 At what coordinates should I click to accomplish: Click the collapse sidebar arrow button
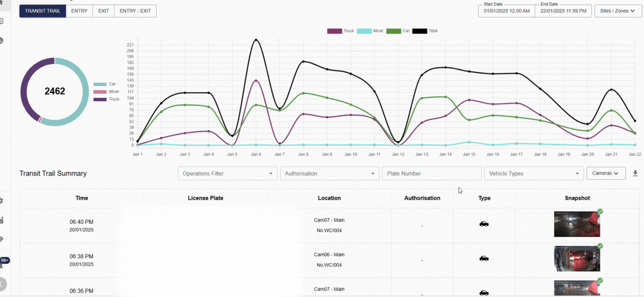[2, 284]
